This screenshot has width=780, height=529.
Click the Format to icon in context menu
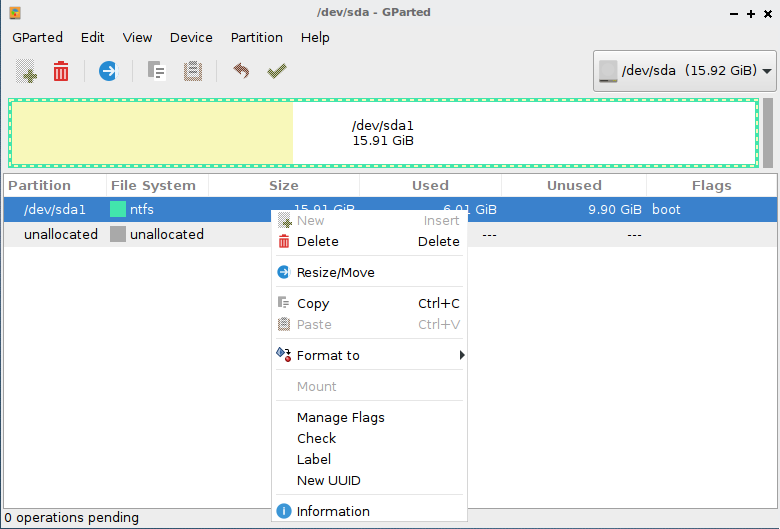(284, 355)
